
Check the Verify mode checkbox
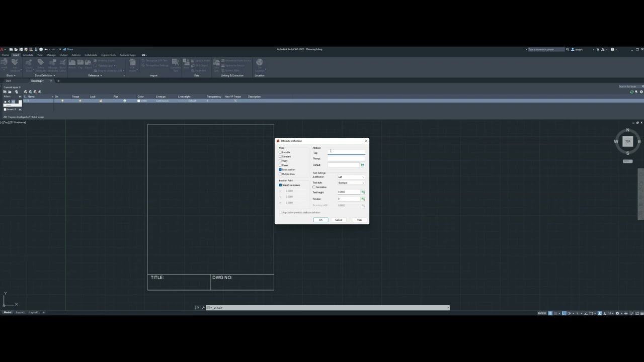pyautogui.click(x=280, y=161)
